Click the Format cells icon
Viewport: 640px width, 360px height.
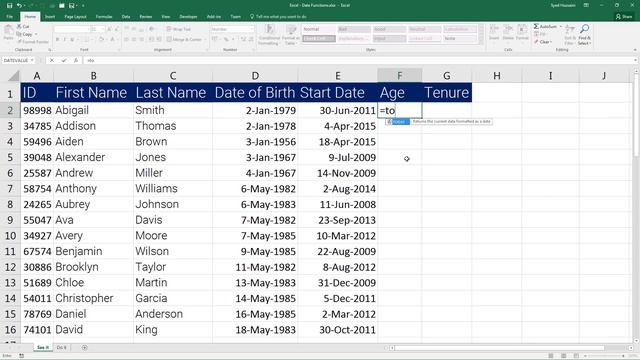pos(522,29)
